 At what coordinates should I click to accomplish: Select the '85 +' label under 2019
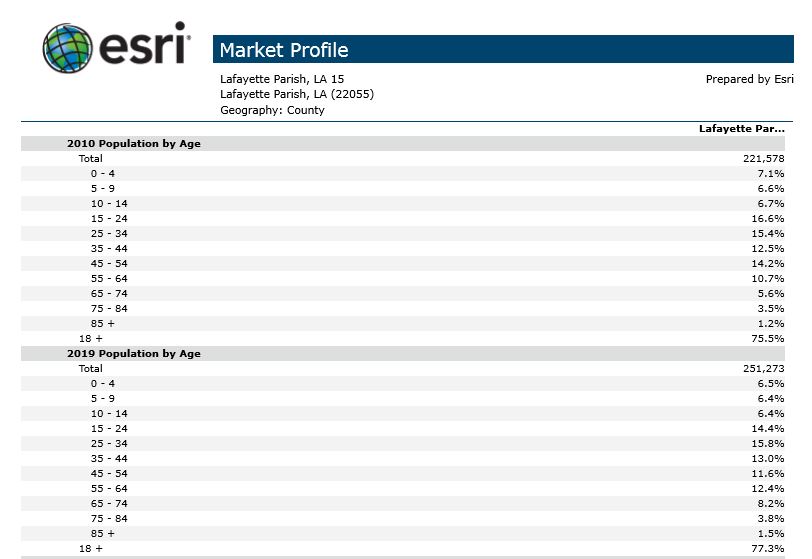(103, 534)
